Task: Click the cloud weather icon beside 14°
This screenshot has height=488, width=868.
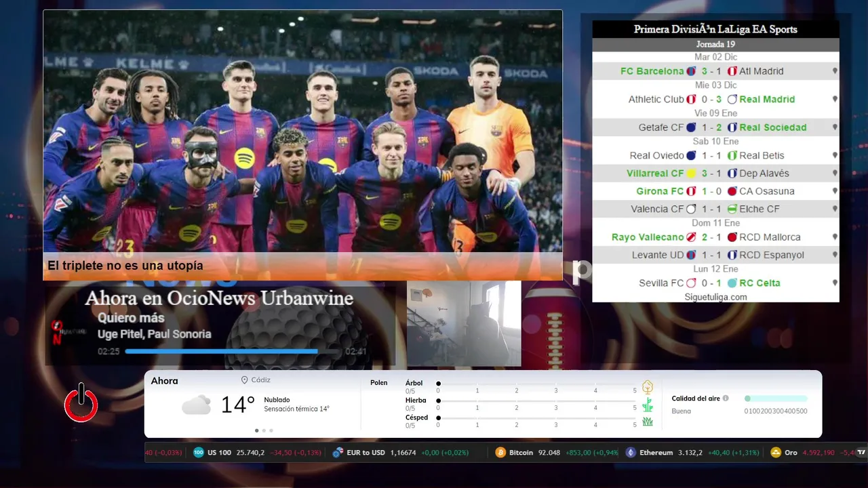Action: point(196,405)
